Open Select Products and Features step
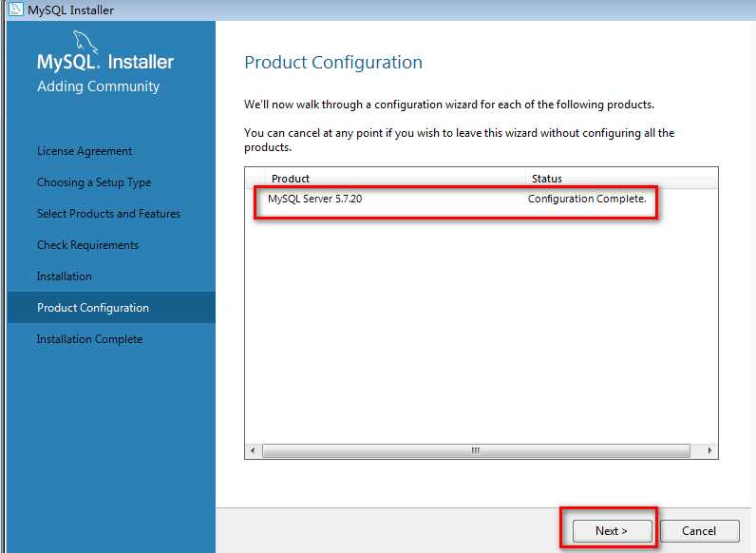The width and height of the screenshot is (756, 553). [108, 214]
